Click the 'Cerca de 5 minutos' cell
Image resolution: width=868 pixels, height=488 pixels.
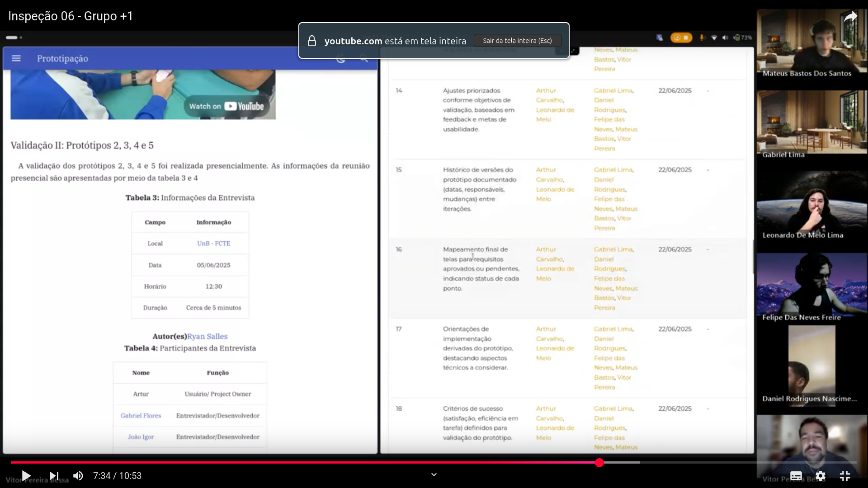click(213, 307)
